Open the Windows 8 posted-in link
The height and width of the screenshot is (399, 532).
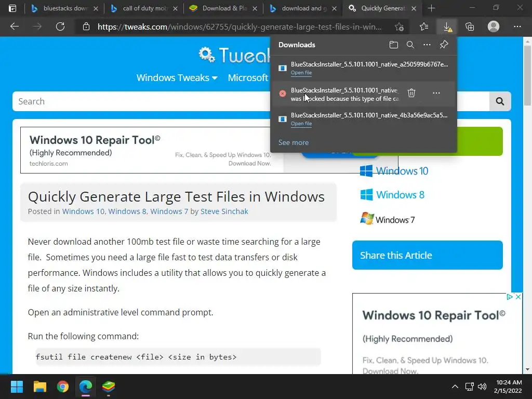tap(127, 211)
